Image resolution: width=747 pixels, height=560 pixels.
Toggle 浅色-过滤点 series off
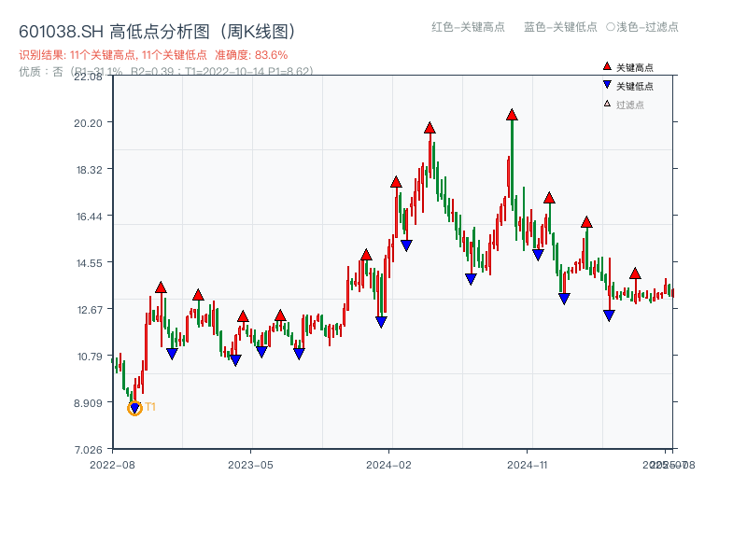tap(644, 28)
